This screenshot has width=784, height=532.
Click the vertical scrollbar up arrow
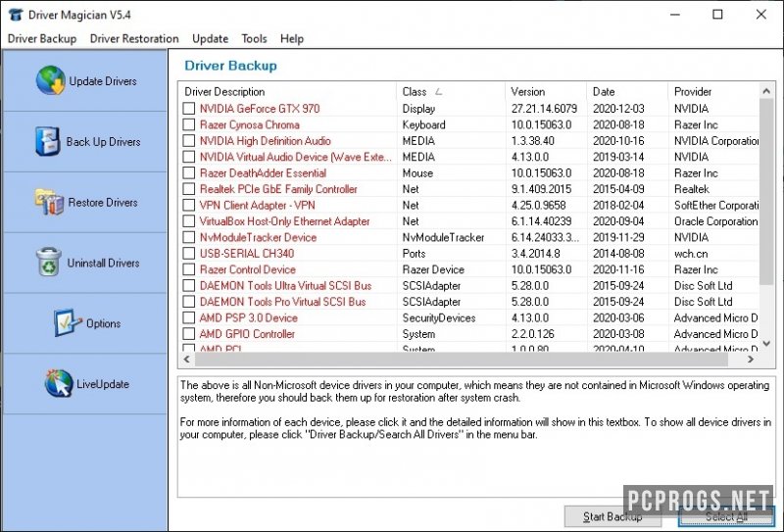point(766,91)
